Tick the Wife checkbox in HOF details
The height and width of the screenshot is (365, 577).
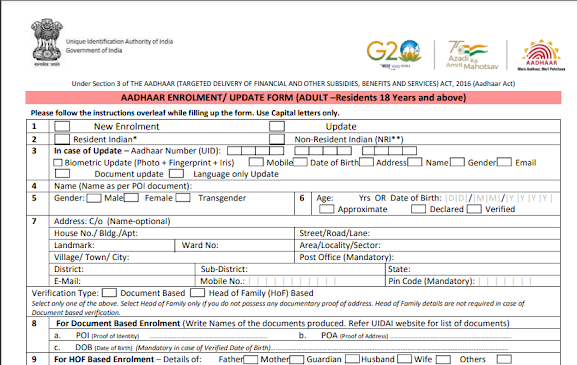(x=443, y=359)
